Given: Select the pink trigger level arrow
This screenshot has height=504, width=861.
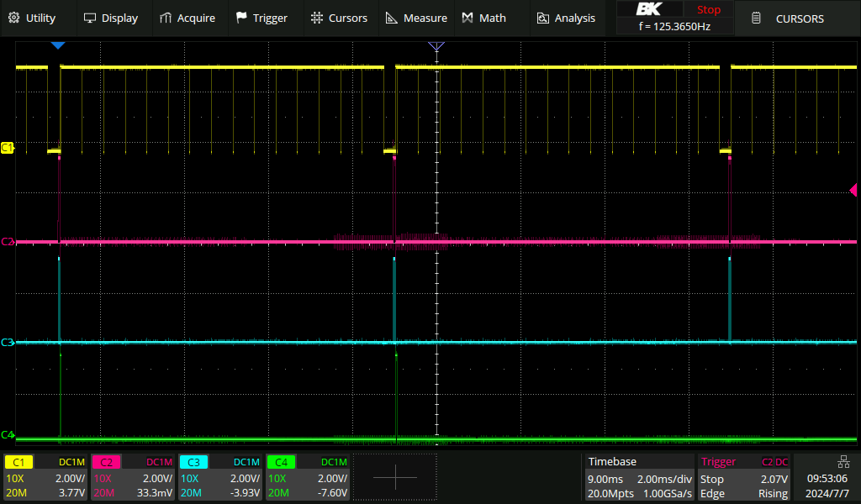Looking at the screenshot, I should [853, 190].
